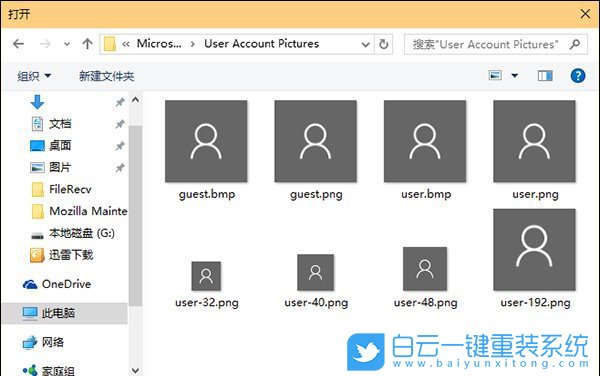Select the User Account Pictures breadcrumb
The width and height of the screenshot is (600, 376).
261,44
